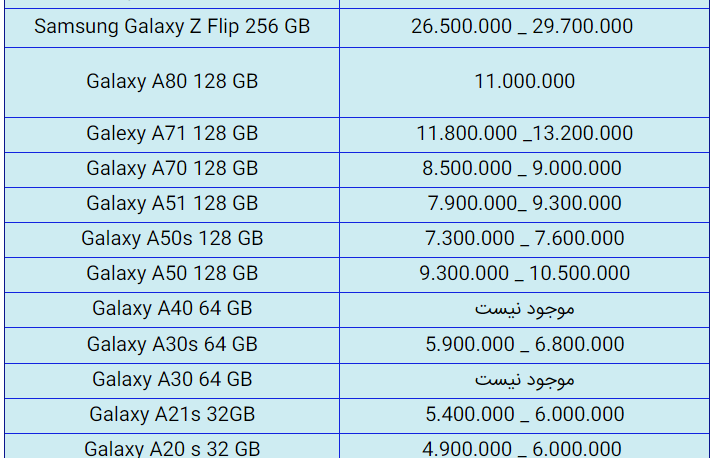713x458 pixels.
Task: Select the Galaxy A30s 64 GB cell
Action: pyautogui.click(x=172, y=344)
